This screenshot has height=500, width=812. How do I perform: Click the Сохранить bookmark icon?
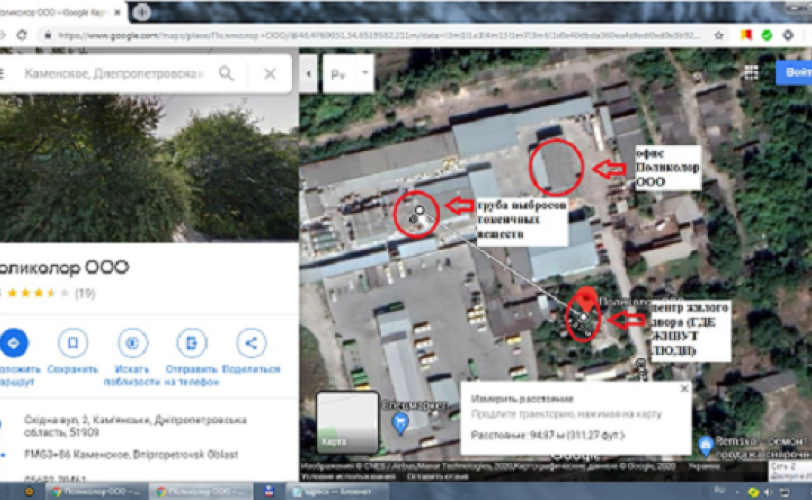coord(72,343)
